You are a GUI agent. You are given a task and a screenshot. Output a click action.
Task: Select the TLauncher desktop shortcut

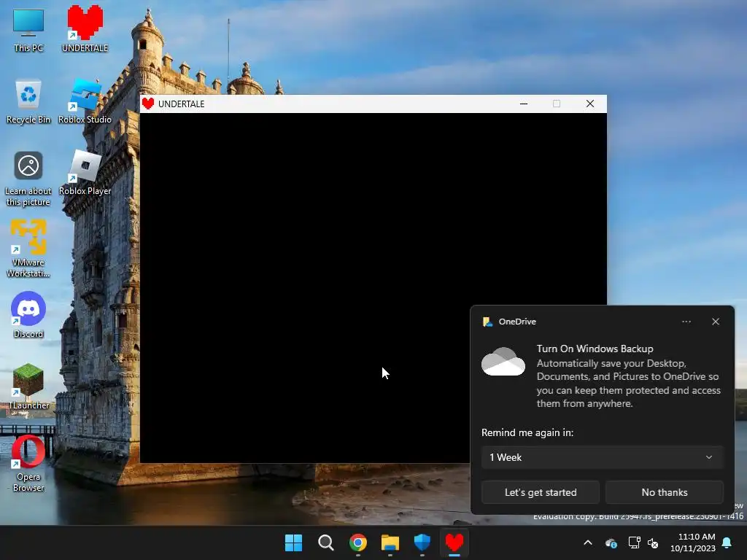(x=28, y=386)
